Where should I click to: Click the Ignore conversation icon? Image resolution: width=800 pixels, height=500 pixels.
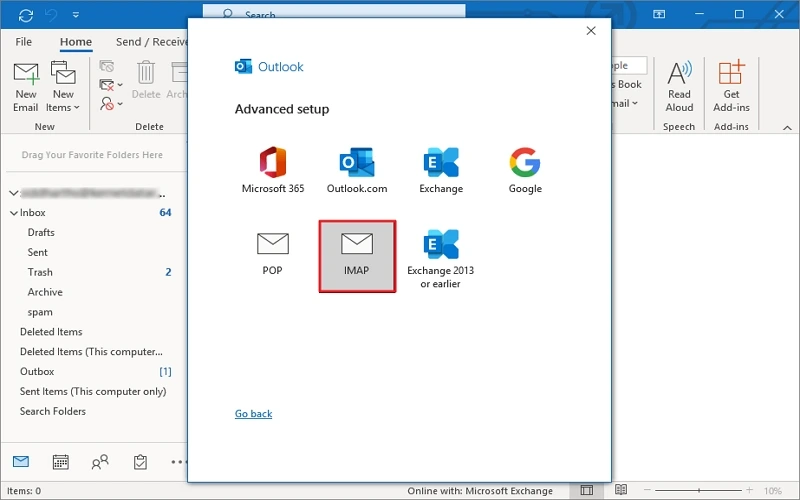click(107, 66)
